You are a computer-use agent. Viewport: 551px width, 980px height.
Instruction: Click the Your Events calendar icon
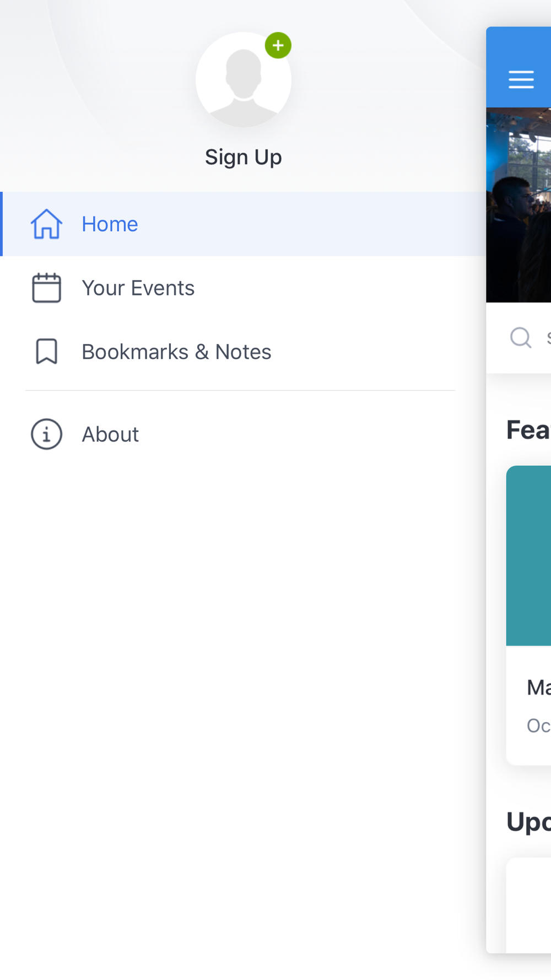point(46,288)
